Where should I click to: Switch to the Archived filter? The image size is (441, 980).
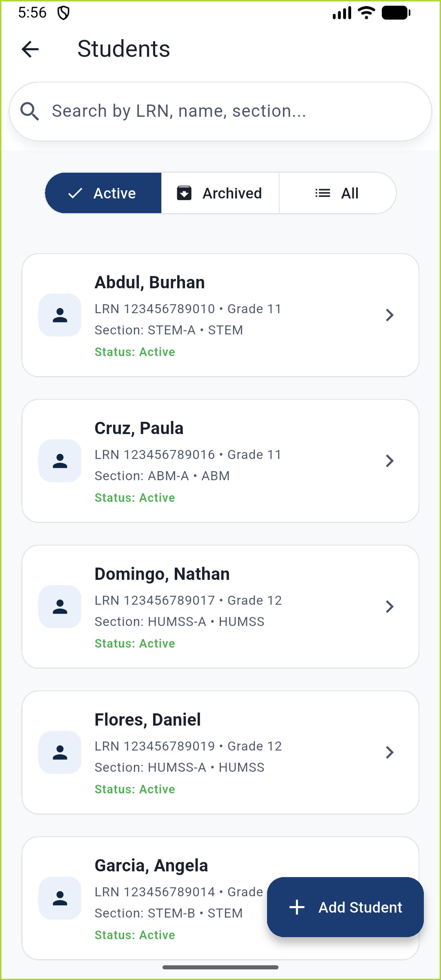tap(220, 193)
